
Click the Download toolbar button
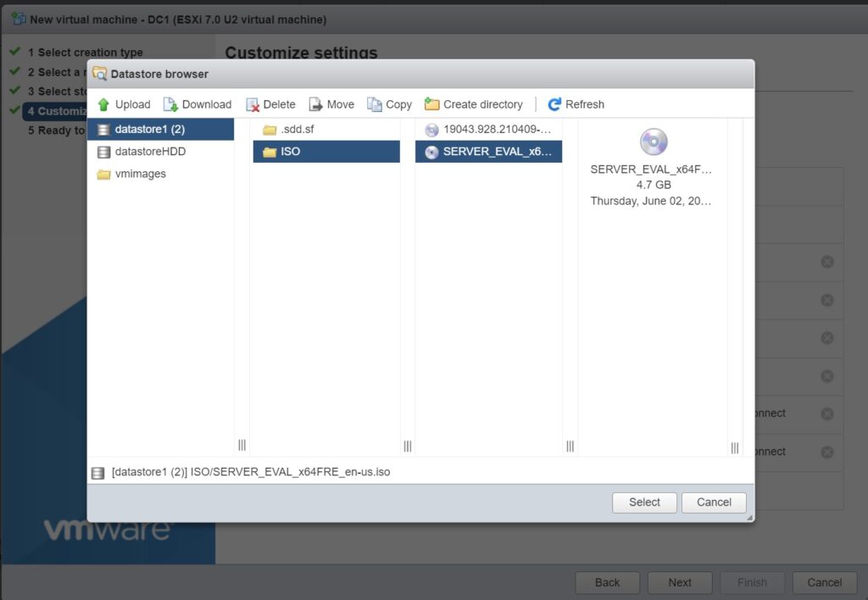pyautogui.click(x=198, y=104)
